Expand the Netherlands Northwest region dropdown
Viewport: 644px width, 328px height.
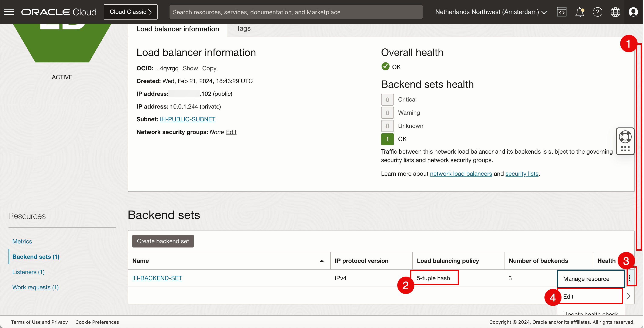click(491, 12)
